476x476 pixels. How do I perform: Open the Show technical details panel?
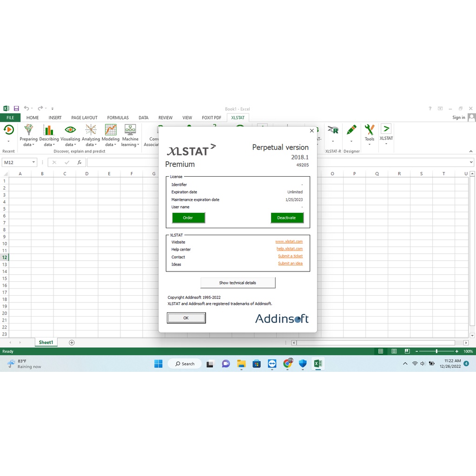click(x=238, y=283)
